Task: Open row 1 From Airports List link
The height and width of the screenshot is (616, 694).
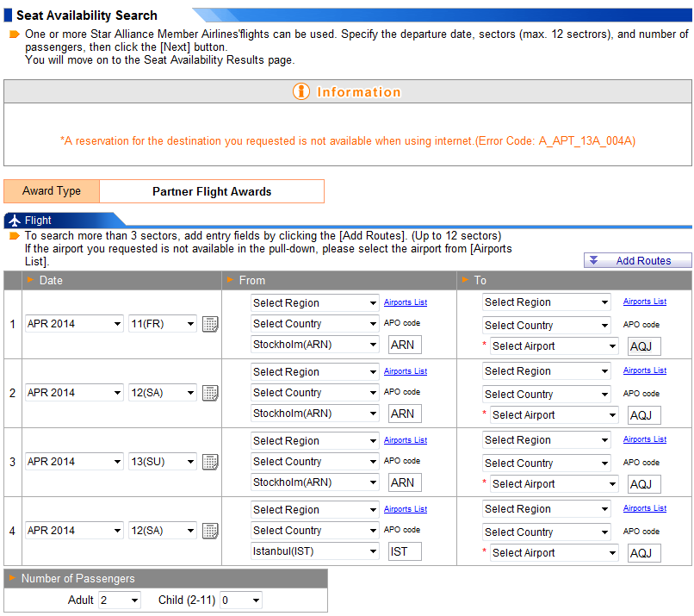Action: click(405, 302)
